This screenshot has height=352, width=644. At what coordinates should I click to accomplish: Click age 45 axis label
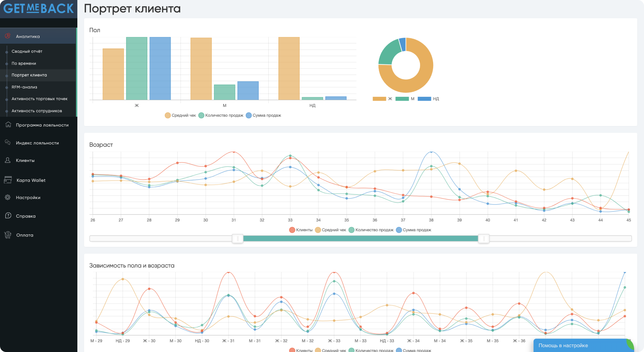pos(629,220)
